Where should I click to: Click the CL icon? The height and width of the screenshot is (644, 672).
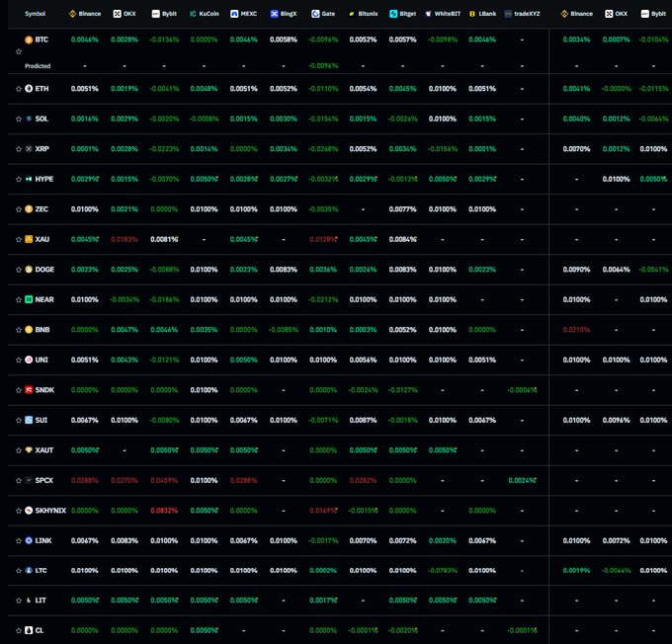[29, 630]
